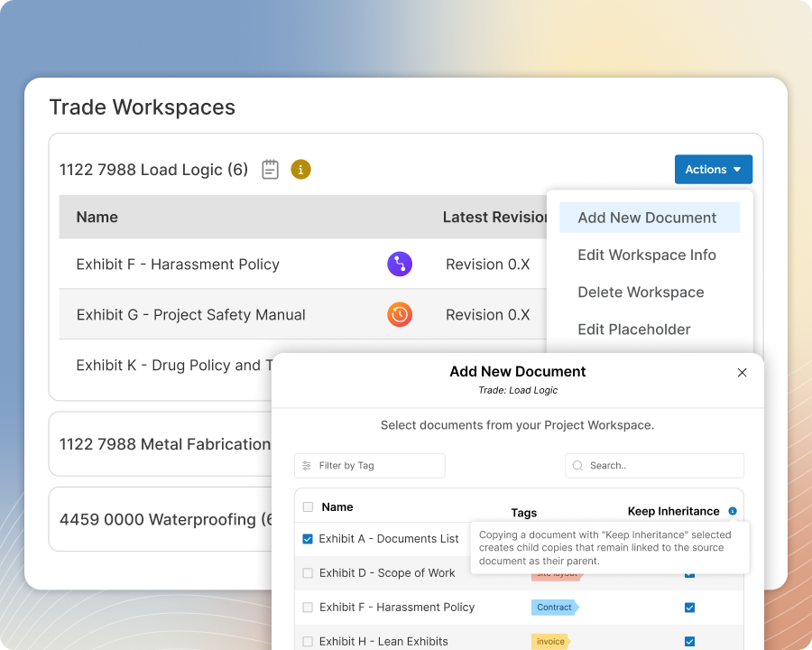812x650 pixels.
Task: Click the 1122 7988 Load Logic (6) title
Action: click(x=153, y=170)
